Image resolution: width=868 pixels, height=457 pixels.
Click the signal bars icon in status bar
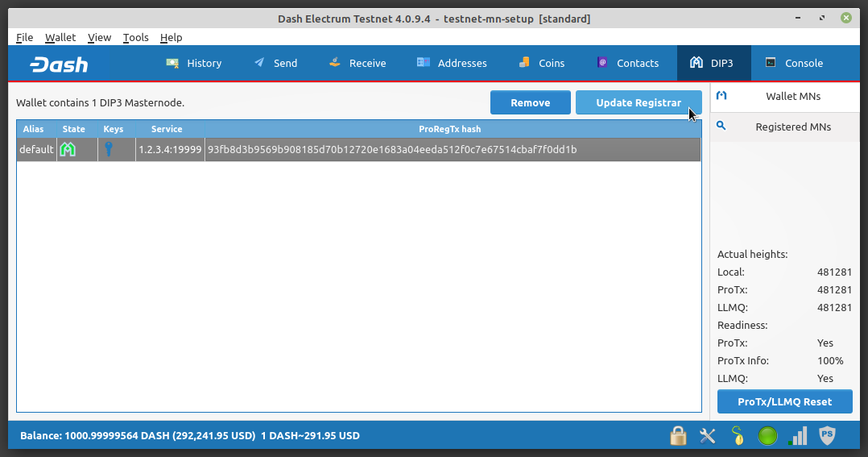coord(797,436)
